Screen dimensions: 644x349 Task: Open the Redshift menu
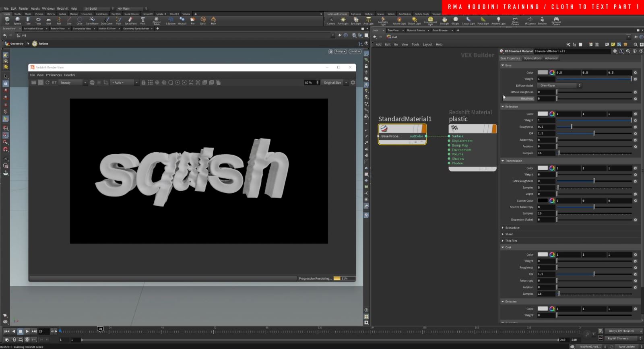tap(62, 8)
